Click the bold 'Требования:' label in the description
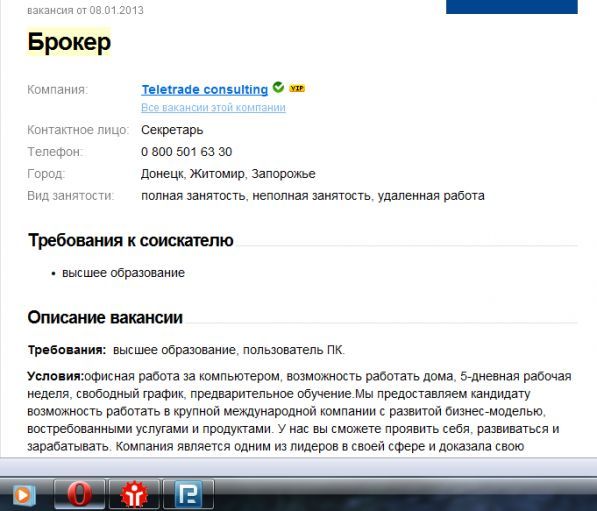The image size is (597, 511). [67, 350]
